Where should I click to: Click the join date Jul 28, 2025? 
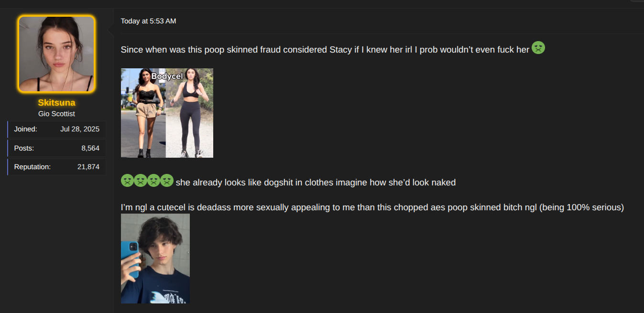(x=80, y=129)
